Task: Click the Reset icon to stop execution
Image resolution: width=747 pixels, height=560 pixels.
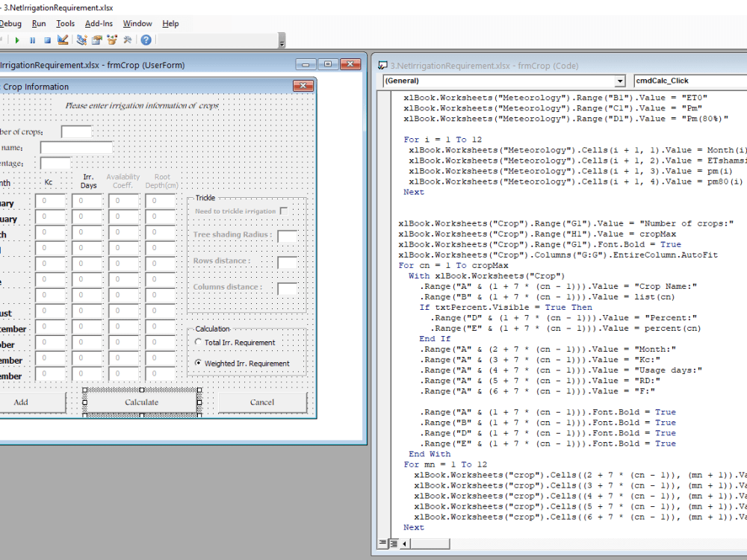Action: pos(47,39)
